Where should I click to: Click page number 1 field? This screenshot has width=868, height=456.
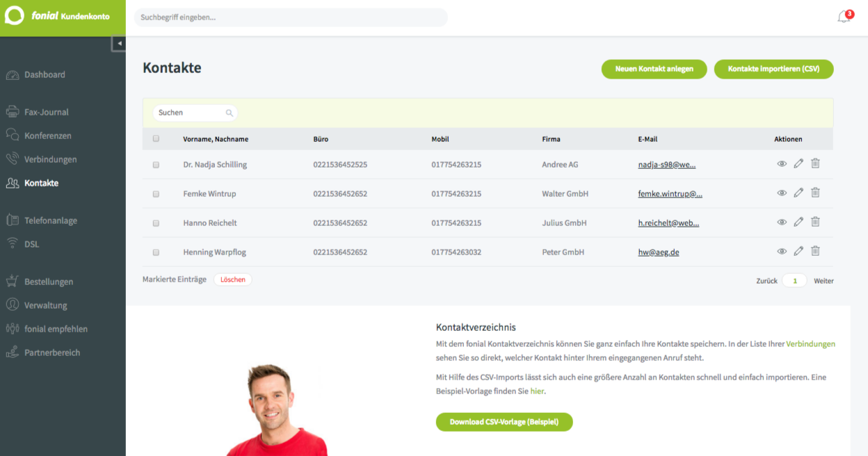click(x=794, y=281)
